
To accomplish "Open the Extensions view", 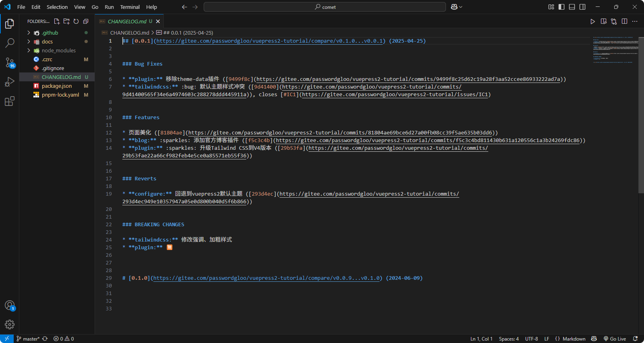I will [x=10, y=101].
